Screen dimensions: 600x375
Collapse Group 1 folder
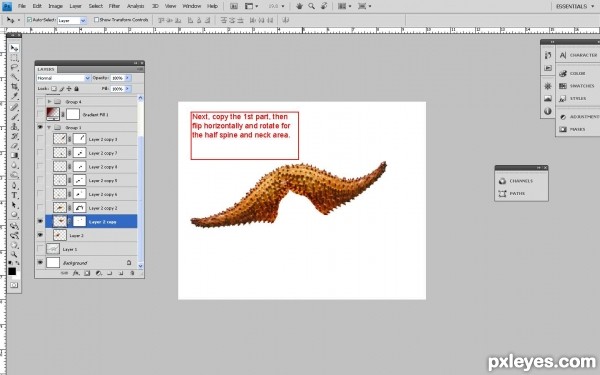coord(49,127)
